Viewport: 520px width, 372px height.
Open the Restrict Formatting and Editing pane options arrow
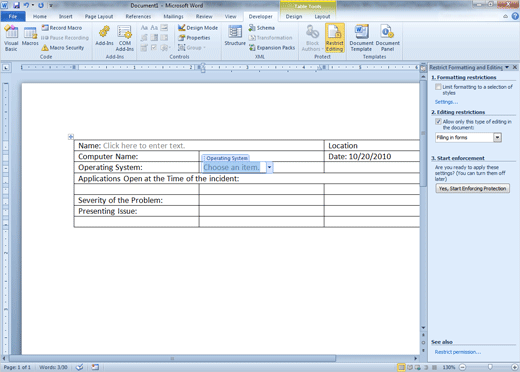(x=507, y=67)
